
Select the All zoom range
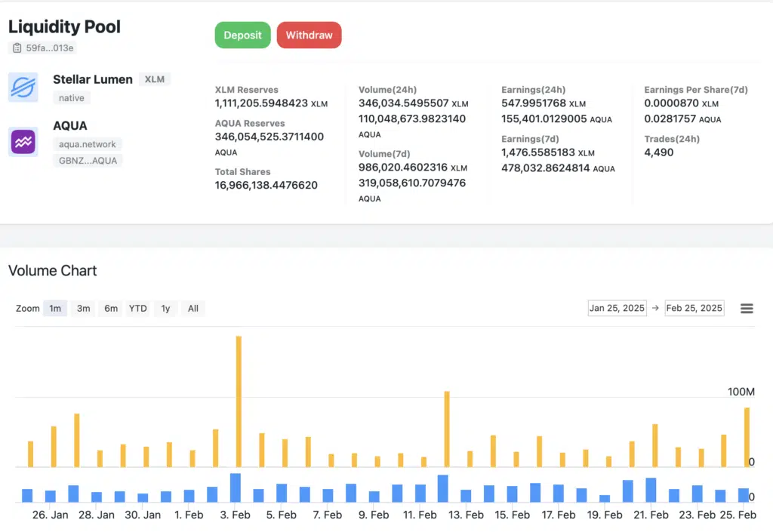(193, 309)
